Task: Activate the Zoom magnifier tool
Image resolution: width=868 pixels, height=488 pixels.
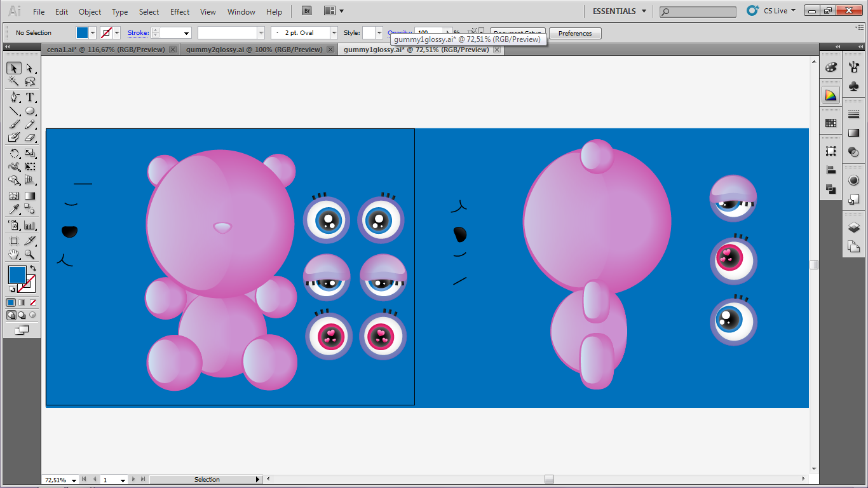Action: pos(30,255)
